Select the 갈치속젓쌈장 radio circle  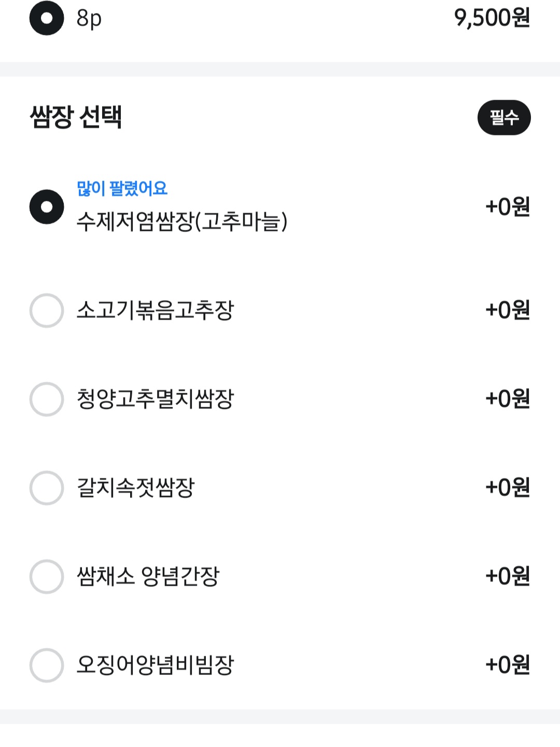coord(47,488)
